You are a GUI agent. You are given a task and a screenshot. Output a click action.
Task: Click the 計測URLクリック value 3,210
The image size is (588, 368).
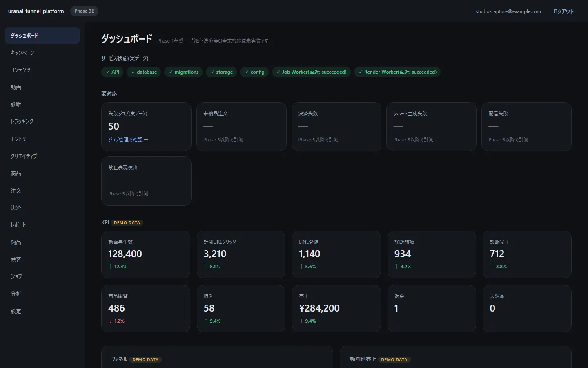click(215, 254)
